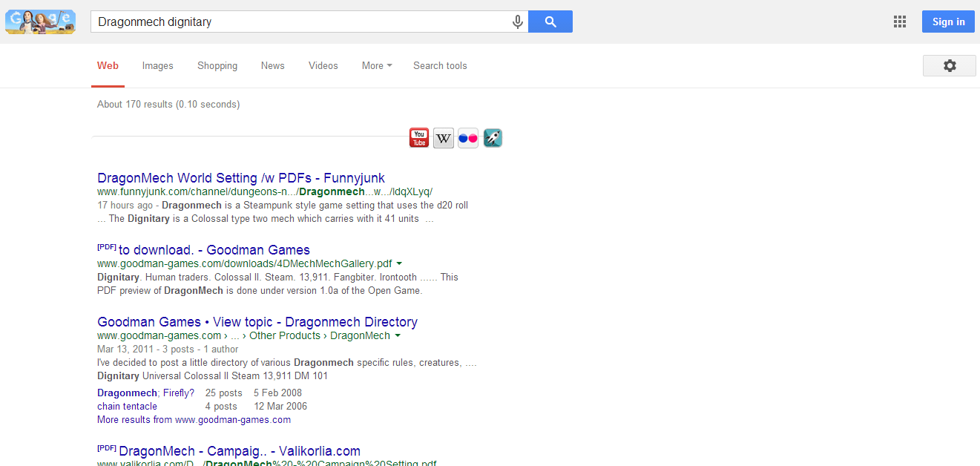980x466 pixels.
Task: Open DragonMech World Setting Funnyjunk result
Action: (241, 178)
